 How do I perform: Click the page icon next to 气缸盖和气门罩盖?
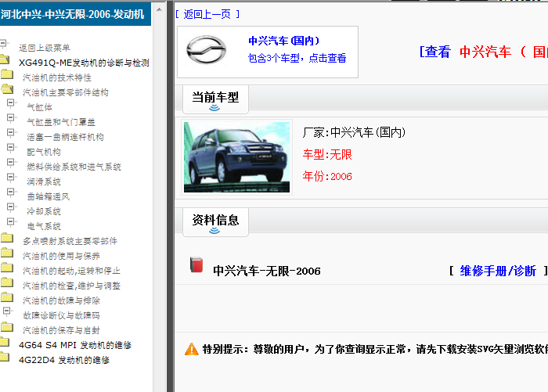pos(12,118)
